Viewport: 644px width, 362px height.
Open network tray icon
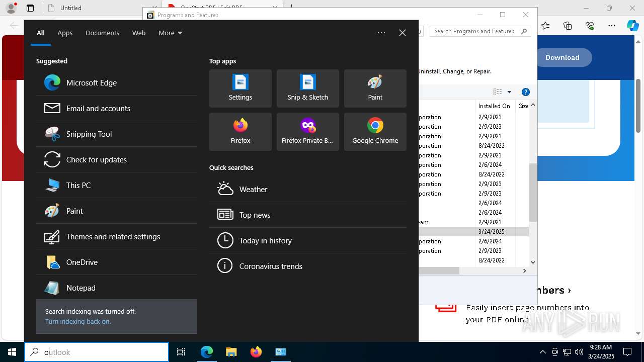pyautogui.click(x=567, y=352)
